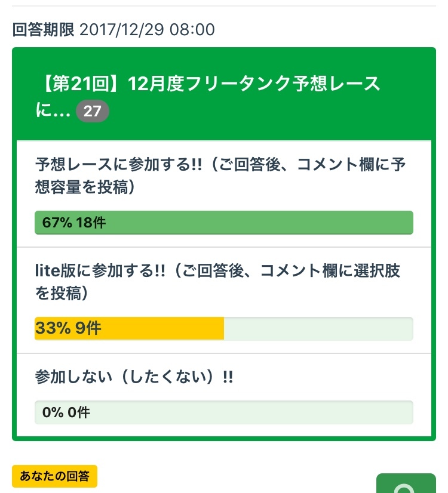Tap the 回答期限 label
The width and height of the screenshot is (448, 493).
[x=43, y=29]
